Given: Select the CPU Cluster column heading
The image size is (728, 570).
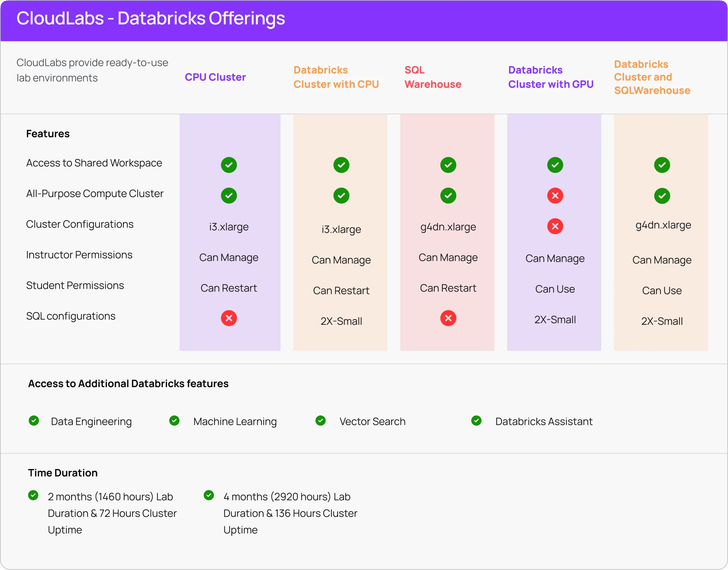Looking at the screenshot, I should 215,77.
